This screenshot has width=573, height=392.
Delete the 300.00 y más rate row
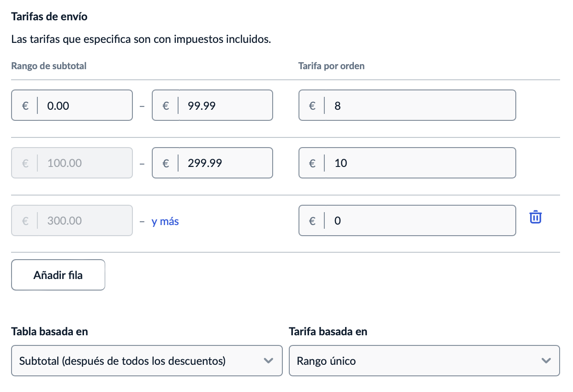535,217
